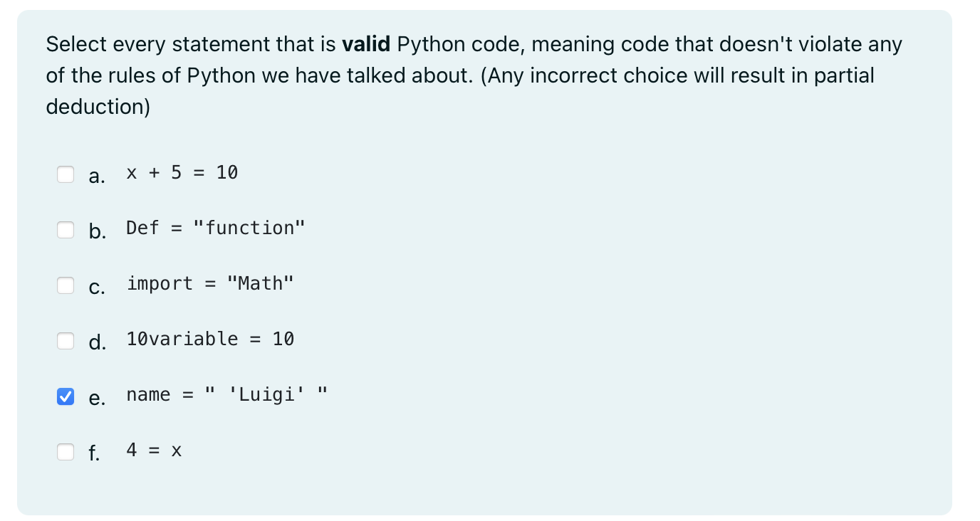Click the name = " 'Luigi' " statement
This screenshot has height=521, width=980.
pos(226,394)
